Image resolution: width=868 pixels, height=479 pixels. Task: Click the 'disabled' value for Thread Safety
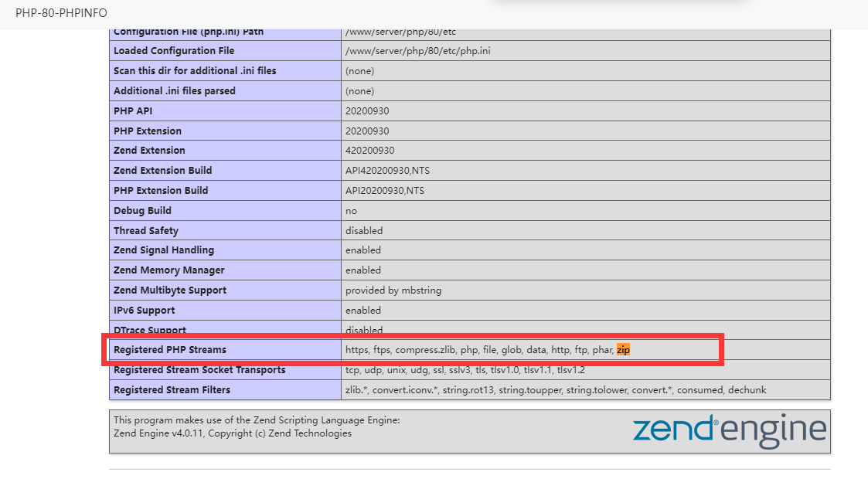(x=364, y=230)
